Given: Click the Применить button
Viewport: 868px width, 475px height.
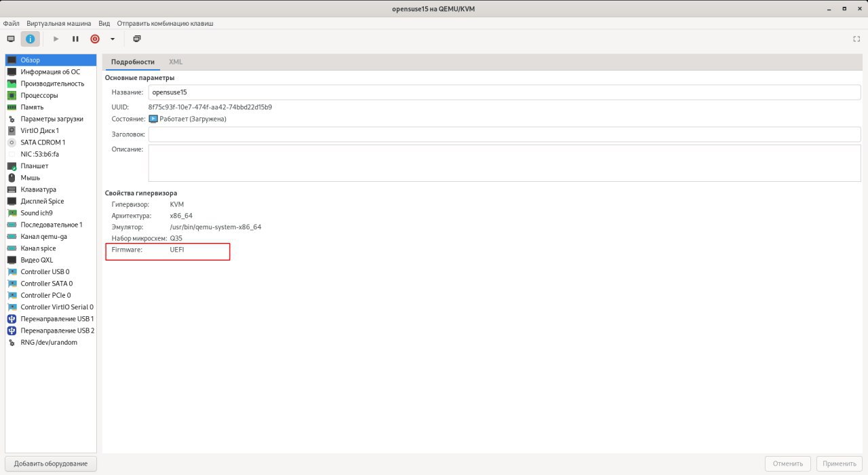Looking at the screenshot, I should [840, 463].
